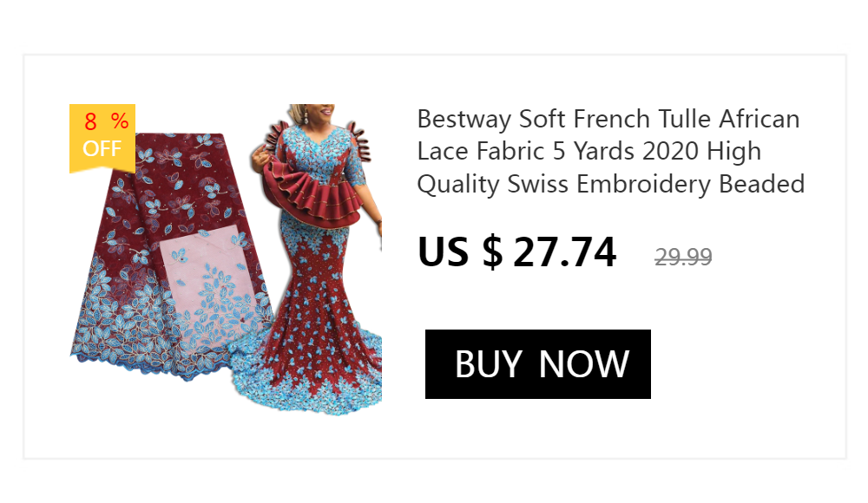868x503 pixels.
Task: Click the yellow 8% OFF discount badge
Action: point(102,139)
